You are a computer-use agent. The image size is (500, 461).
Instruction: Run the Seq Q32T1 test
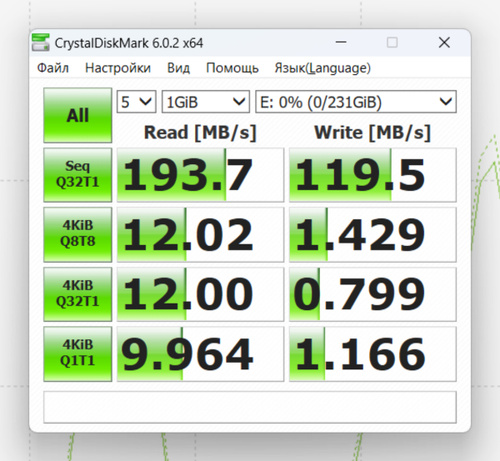pos(78,175)
